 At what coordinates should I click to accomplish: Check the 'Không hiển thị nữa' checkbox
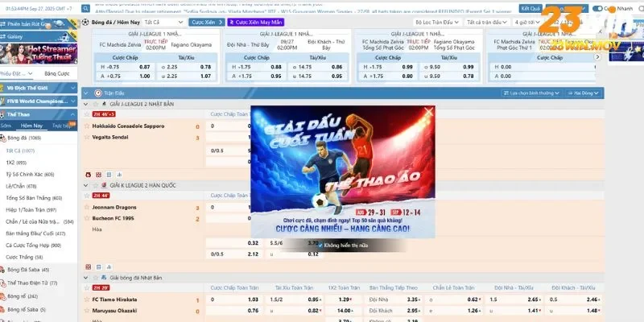coord(320,245)
